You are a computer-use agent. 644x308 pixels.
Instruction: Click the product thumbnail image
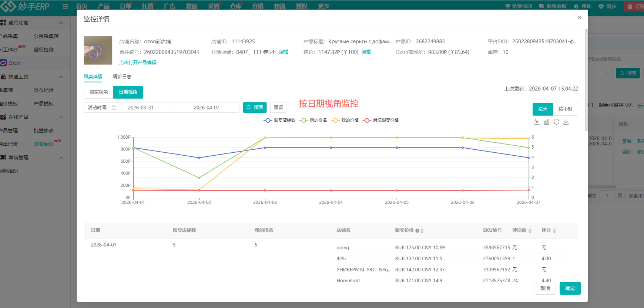[x=98, y=50]
